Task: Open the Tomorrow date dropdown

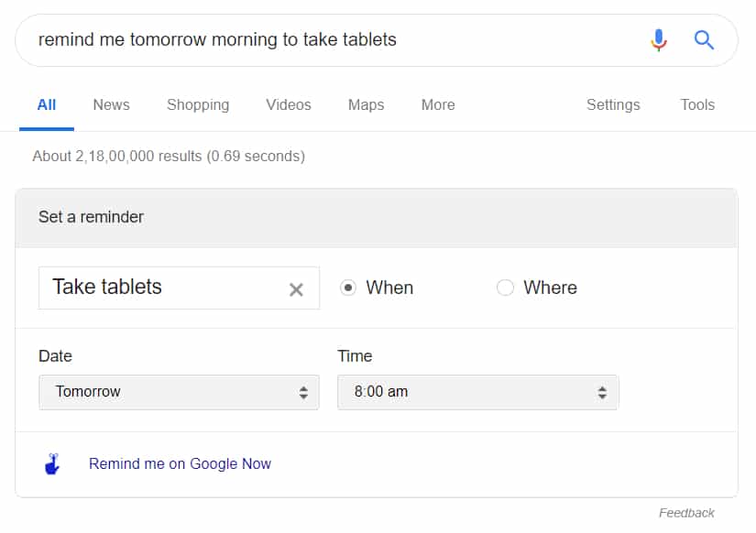Action: [179, 392]
